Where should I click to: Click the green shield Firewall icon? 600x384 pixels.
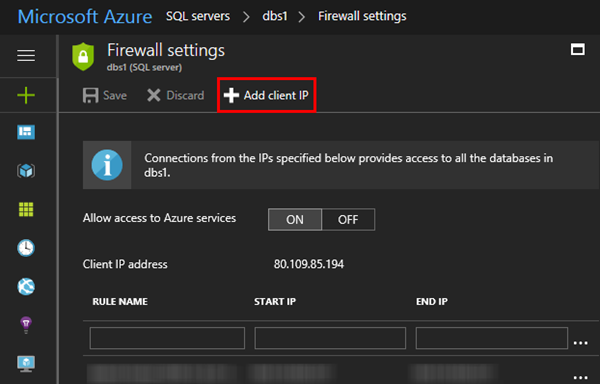click(83, 57)
